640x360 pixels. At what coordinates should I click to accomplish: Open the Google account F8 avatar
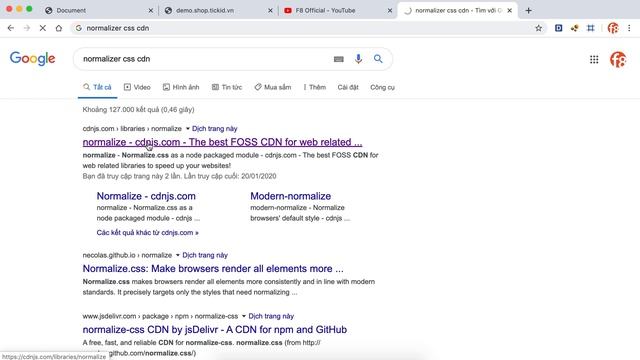coord(618,60)
